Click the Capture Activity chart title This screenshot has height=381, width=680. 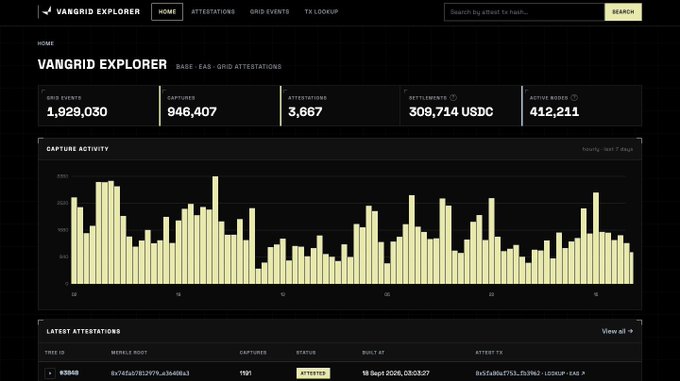78,149
